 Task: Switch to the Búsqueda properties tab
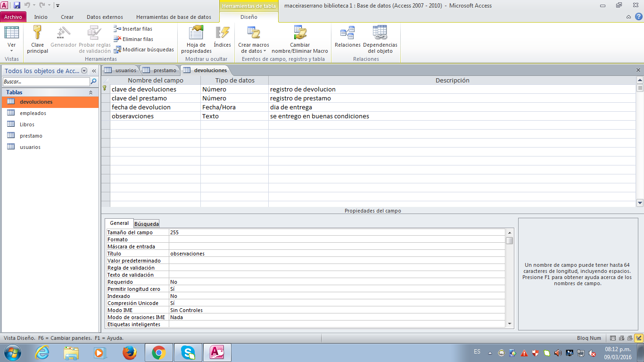(147, 224)
